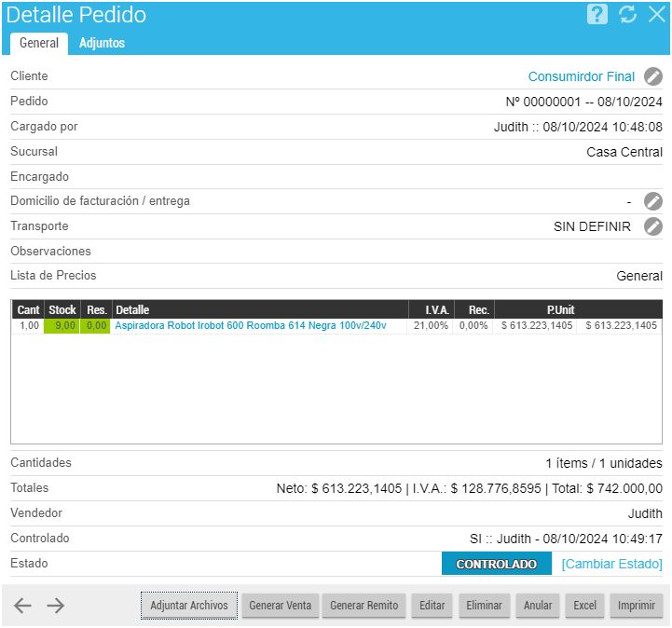Edit Domicilio de facturación pencil icon

coord(653,201)
